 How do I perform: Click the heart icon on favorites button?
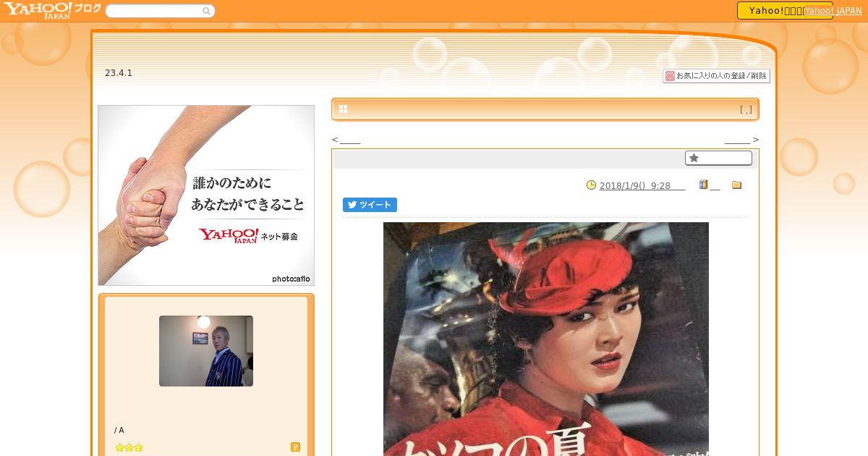(670, 76)
